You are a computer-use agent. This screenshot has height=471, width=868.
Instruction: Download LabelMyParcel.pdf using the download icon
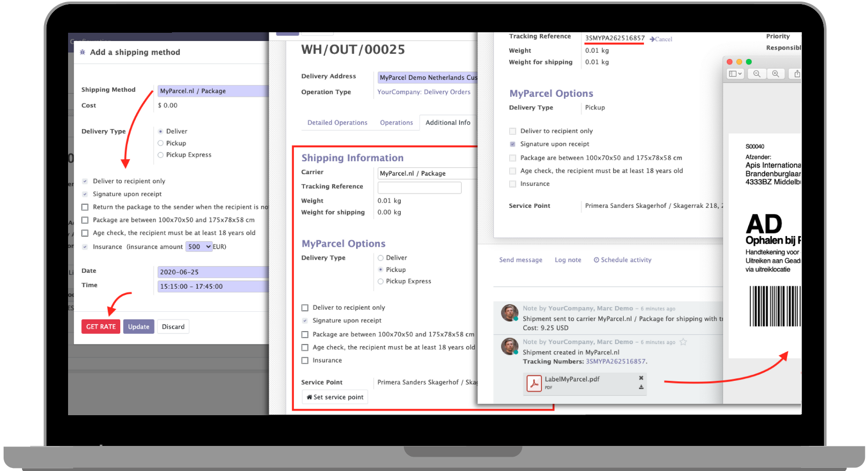pos(641,387)
